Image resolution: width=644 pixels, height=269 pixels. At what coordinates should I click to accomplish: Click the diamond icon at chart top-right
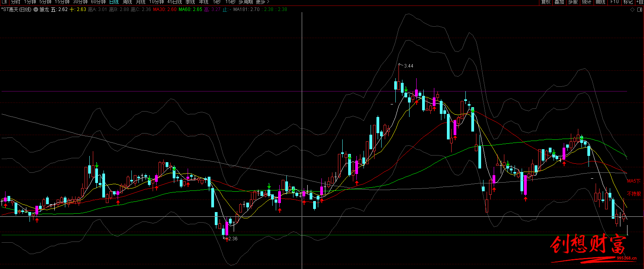(633, 10)
